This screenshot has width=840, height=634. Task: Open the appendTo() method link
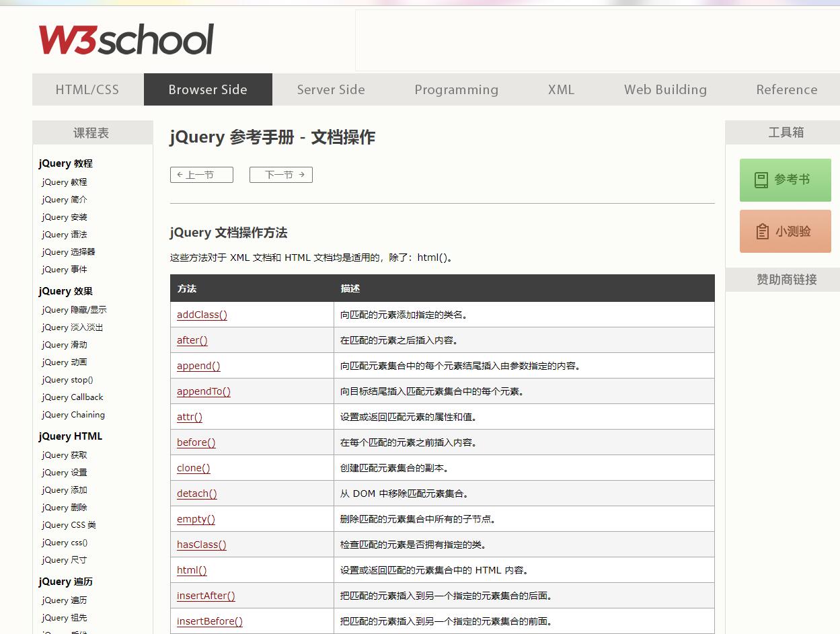(203, 391)
